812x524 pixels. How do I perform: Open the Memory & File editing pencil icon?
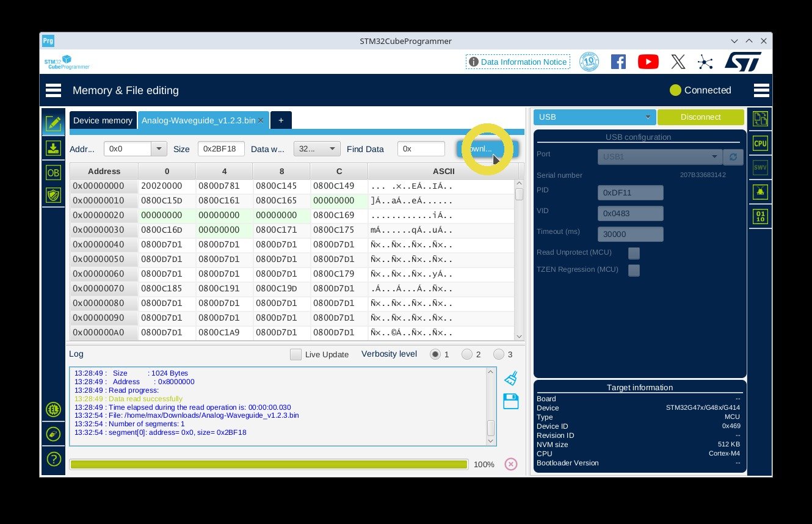pyautogui.click(x=54, y=123)
